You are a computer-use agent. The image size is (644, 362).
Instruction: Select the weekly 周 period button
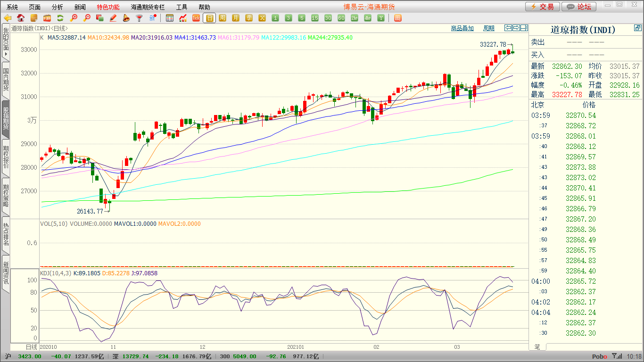coord(223,18)
